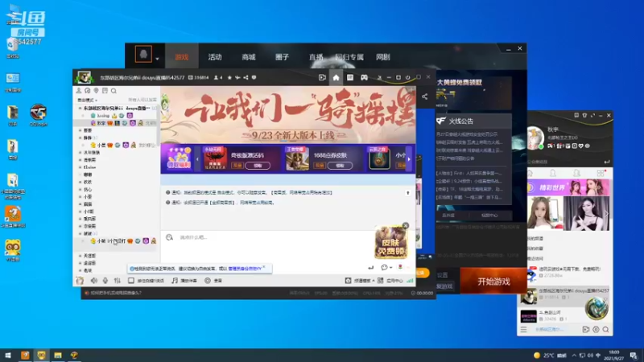
Task: Click the send enter-arrow icon in chat box
Action: pyautogui.click(x=371, y=268)
